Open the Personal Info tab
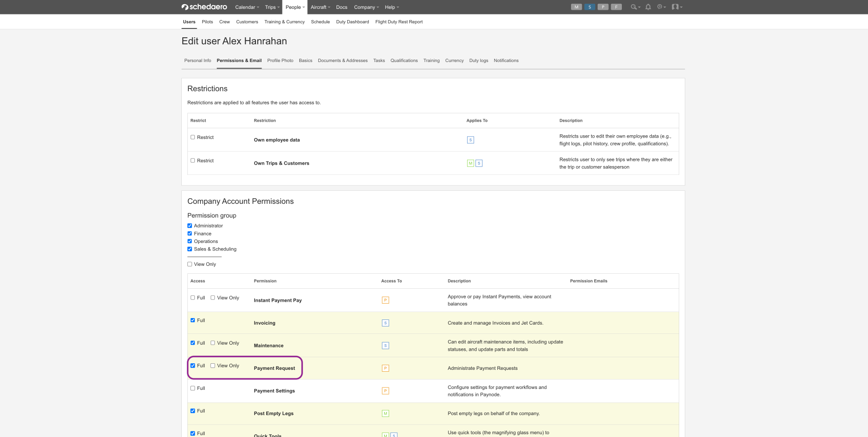The width and height of the screenshot is (868, 437). pyautogui.click(x=198, y=61)
